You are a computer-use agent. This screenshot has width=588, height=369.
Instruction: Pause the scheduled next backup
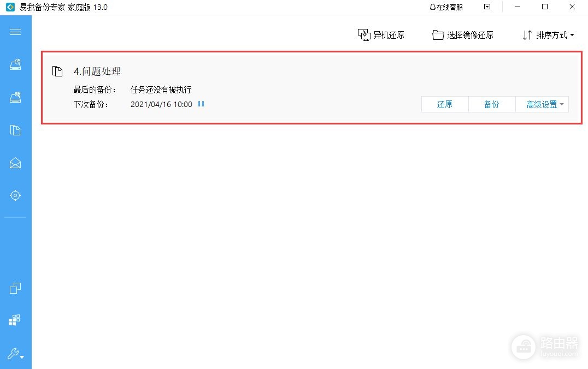point(201,104)
